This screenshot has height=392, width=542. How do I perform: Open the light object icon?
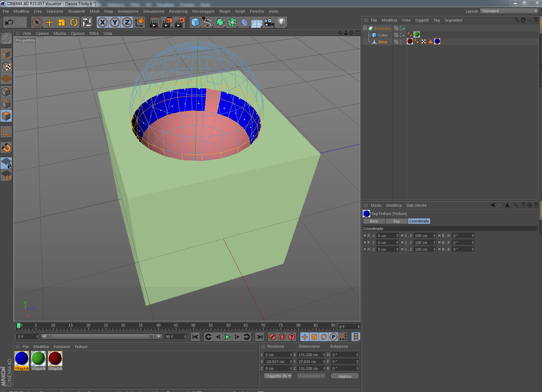pyautogui.click(x=281, y=23)
